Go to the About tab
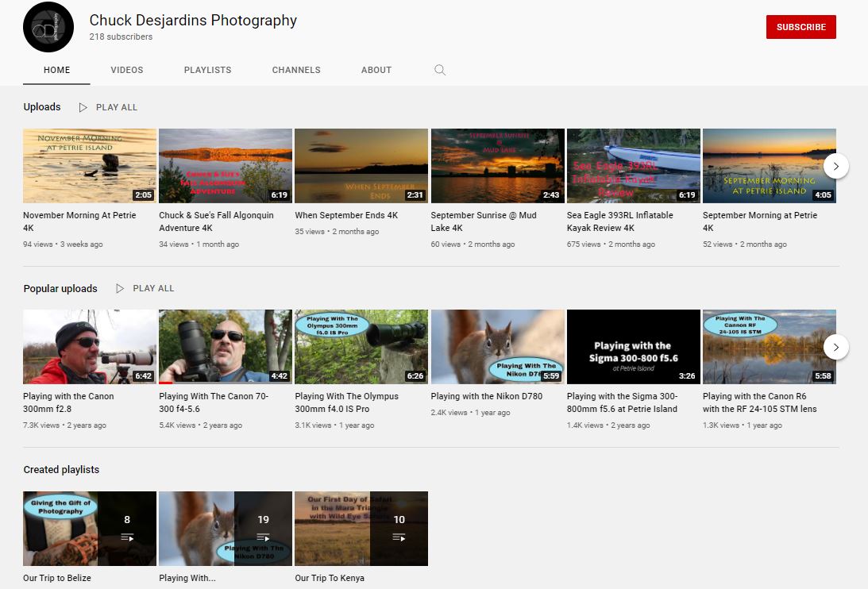Viewport: 868px width, 589px height. (x=376, y=70)
